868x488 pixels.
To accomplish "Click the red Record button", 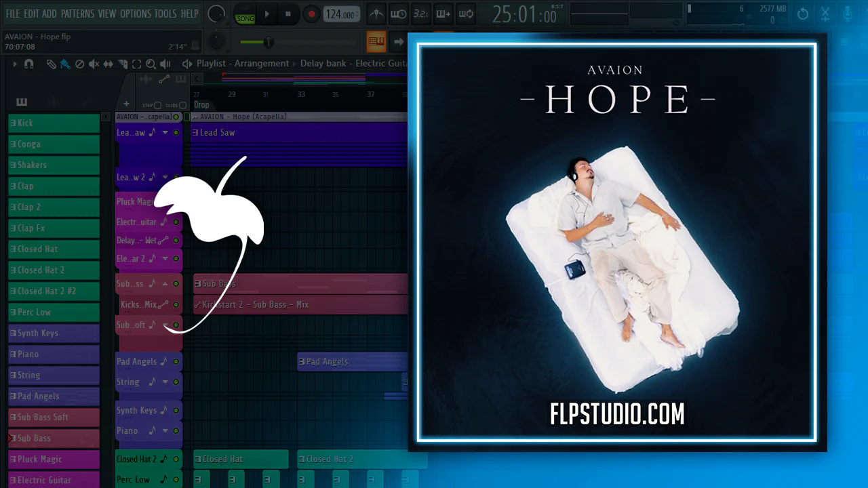I will 311,14.
